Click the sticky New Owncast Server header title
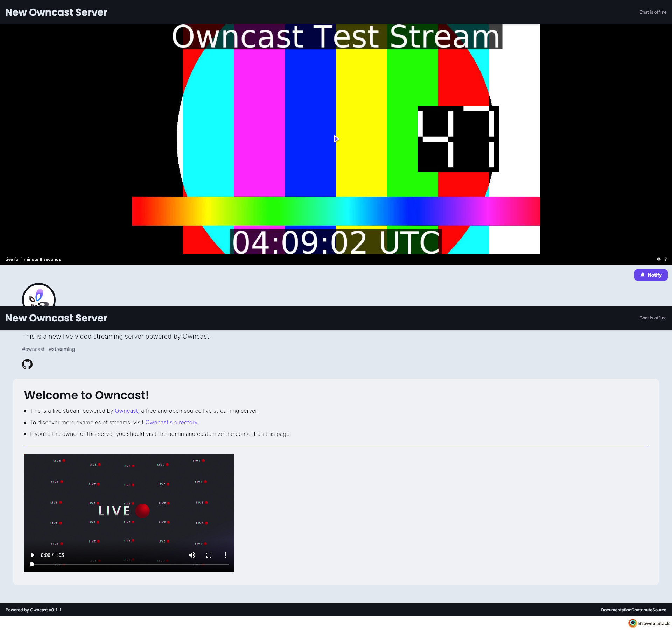Viewport: 672px width, 630px height. pyautogui.click(x=56, y=318)
